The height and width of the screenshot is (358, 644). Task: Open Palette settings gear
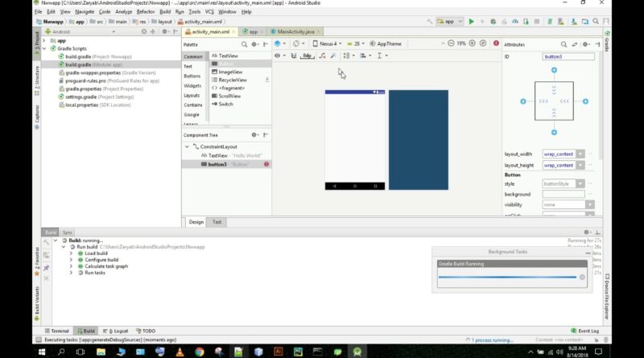coord(254,44)
